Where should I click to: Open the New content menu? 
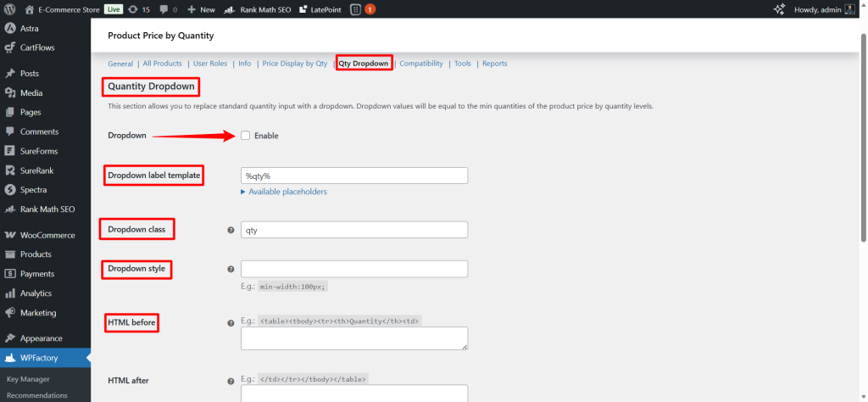tap(201, 9)
